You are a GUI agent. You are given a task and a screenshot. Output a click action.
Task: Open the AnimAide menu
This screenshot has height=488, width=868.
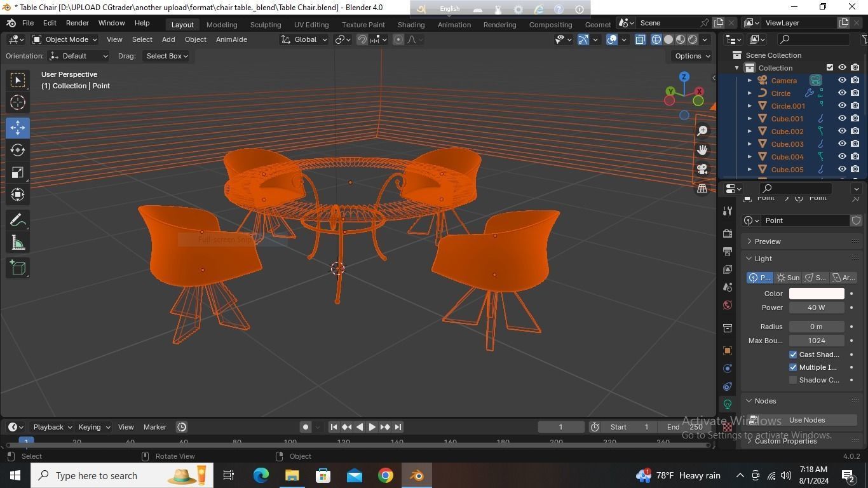231,39
